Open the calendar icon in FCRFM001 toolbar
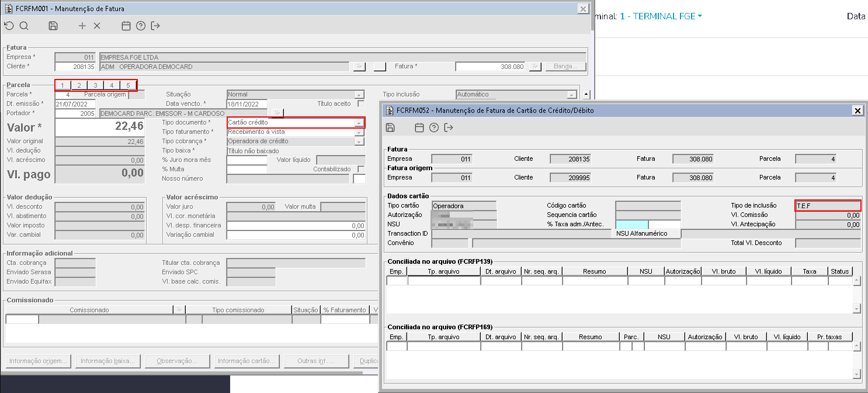Screen dimensions: 868x393 (126, 26)
